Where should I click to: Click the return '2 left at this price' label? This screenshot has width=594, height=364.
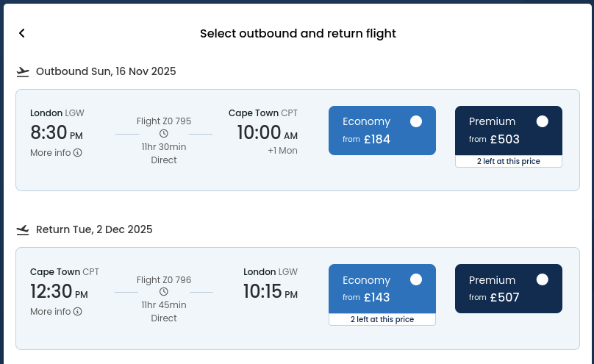[382, 319]
